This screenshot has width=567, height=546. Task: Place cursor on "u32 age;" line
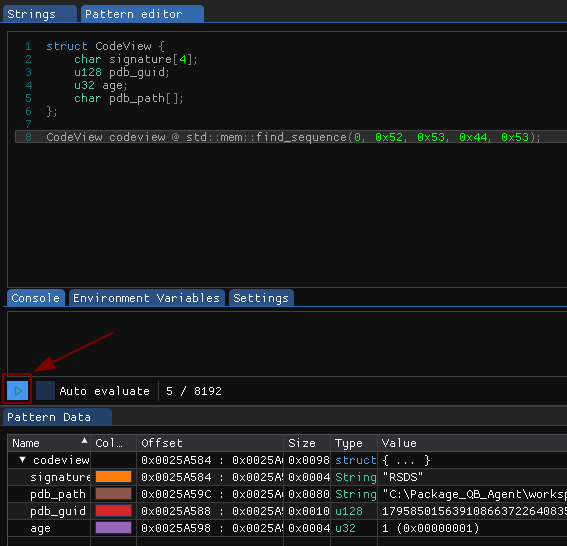[x=101, y=85]
